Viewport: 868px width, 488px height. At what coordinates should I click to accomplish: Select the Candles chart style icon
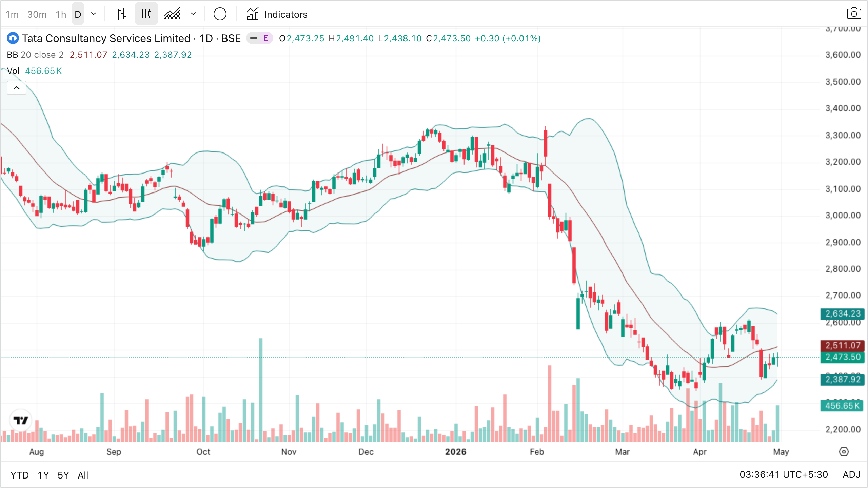146,14
